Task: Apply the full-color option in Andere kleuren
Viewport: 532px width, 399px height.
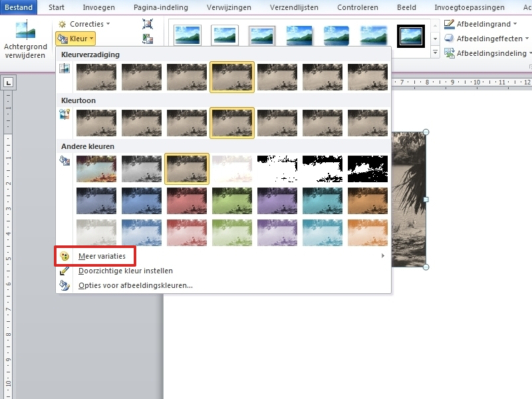Action: 96,169
